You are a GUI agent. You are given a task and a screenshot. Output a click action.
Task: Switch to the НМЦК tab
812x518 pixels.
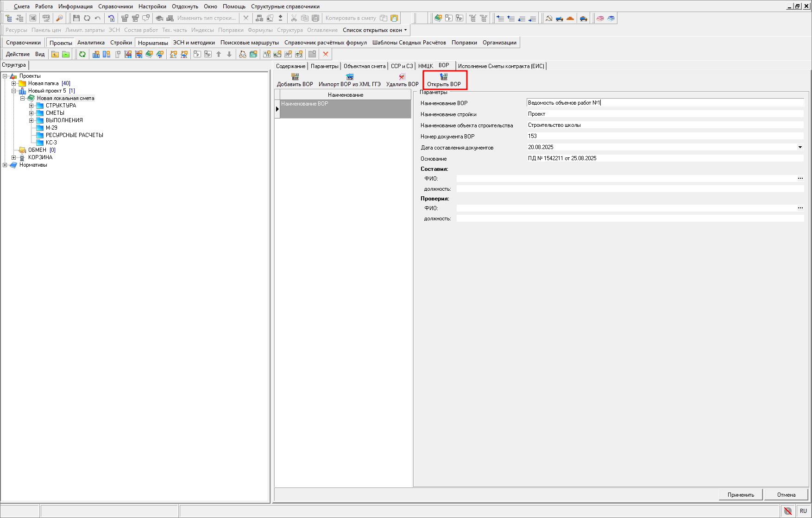pyautogui.click(x=425, y=66)
